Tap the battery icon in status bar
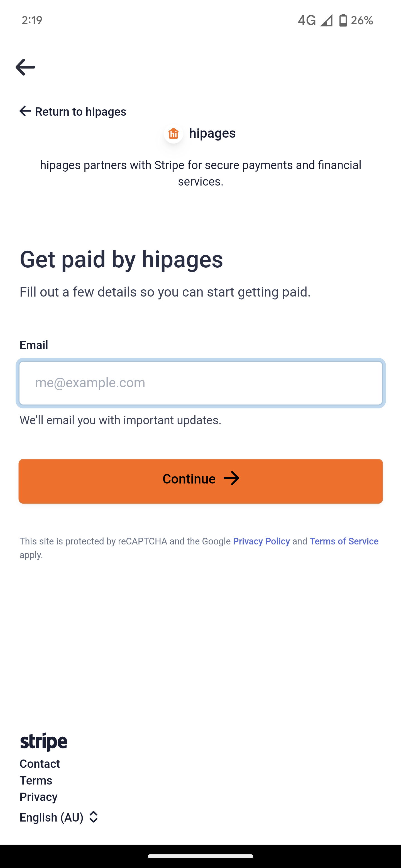The image size is (401, 868). [343, 21]
